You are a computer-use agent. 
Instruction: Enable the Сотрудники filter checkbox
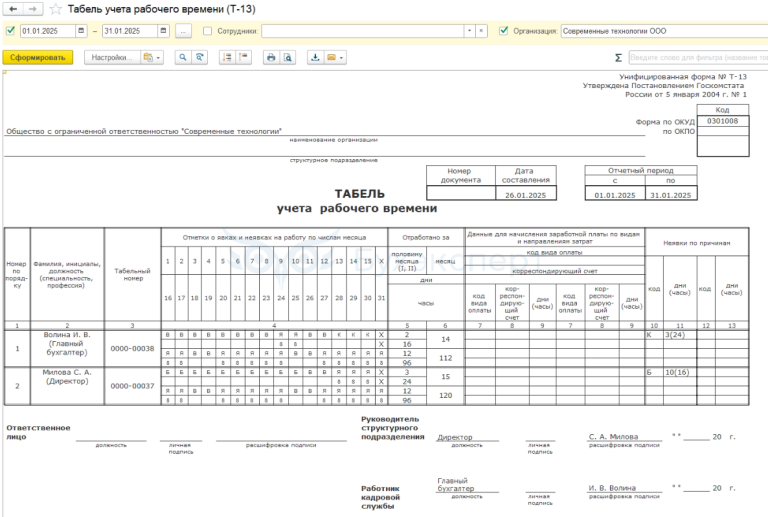(x=207, y=31)
